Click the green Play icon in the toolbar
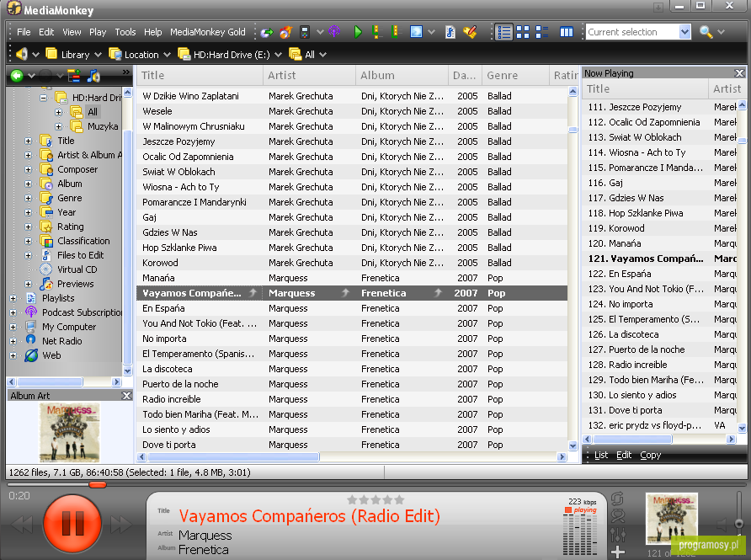The image size is (751, 560). (358, 32)
